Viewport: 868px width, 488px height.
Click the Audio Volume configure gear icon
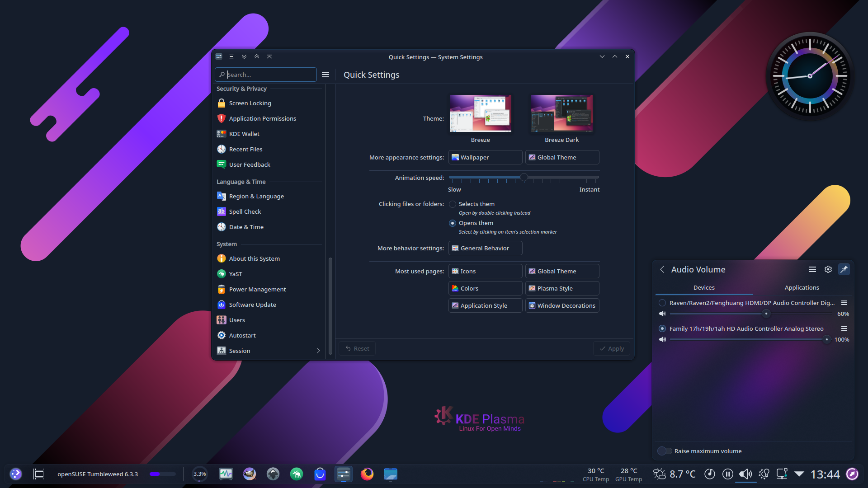coord(828,269)
